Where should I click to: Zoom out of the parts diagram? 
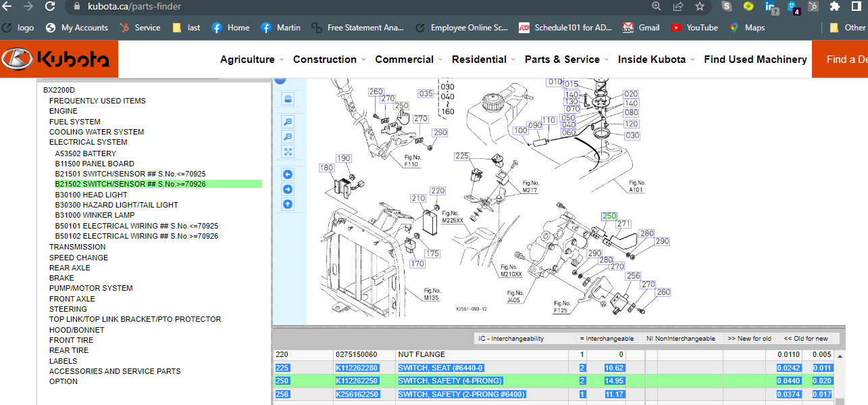click(288, 137)
